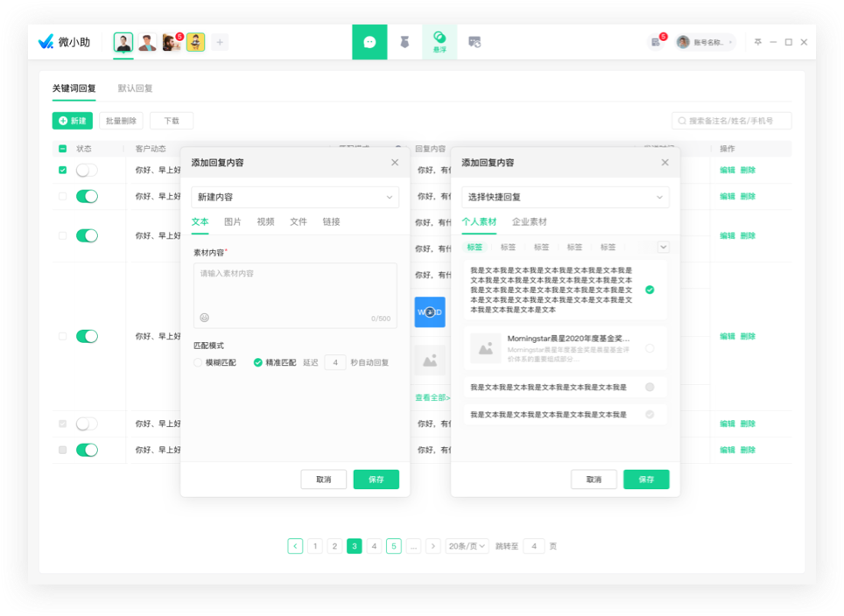
Task: Switch to the 图片 tab
Action: [233, 222]
